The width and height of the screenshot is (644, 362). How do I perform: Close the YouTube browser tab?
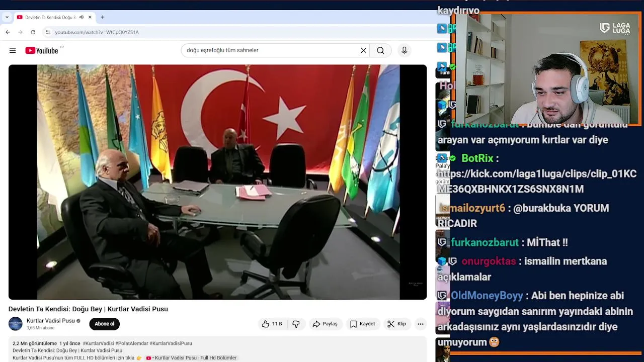tap(90, 17)
